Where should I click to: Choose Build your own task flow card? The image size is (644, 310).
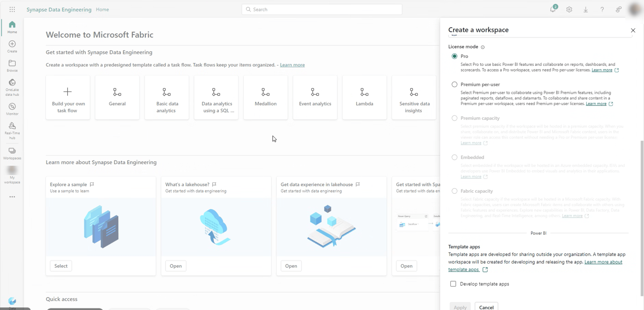pyautogui.click(x=68, y=97)
